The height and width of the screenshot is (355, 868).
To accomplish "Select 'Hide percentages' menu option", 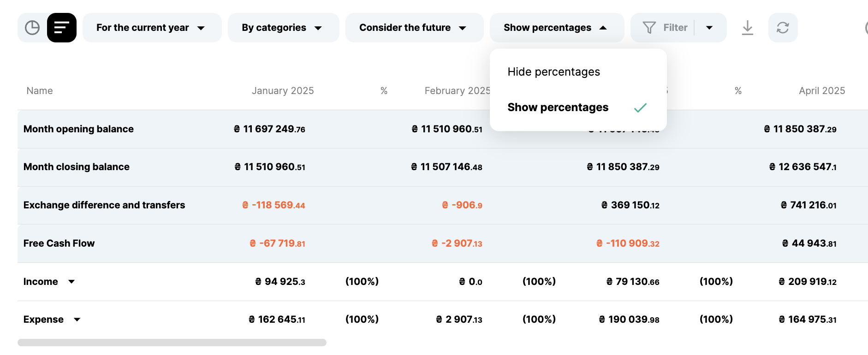I will 553,72.
